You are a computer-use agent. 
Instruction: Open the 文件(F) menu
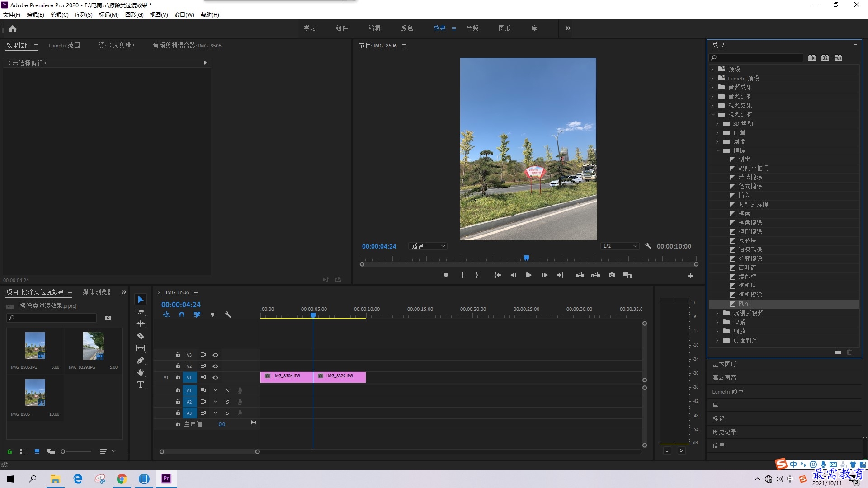pos(12,15)
